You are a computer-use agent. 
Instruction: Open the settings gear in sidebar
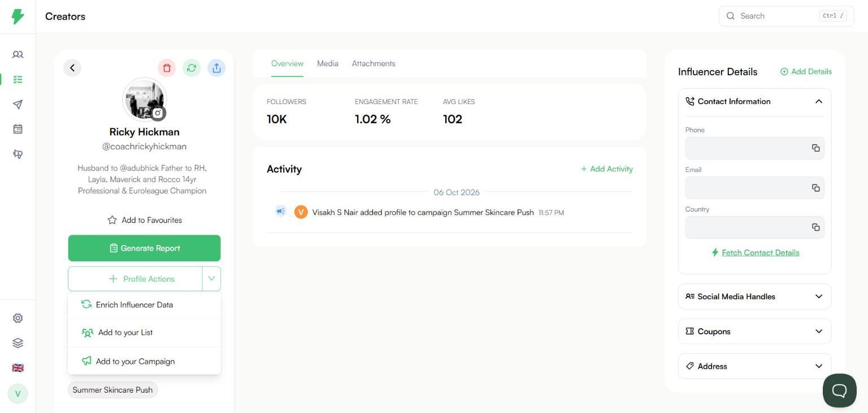point(18,319)
